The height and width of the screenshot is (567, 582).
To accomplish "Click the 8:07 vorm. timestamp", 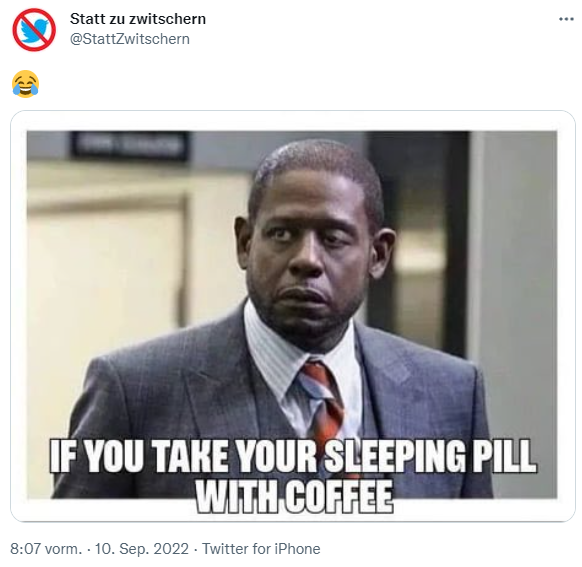I will click(x=46, y=549).
